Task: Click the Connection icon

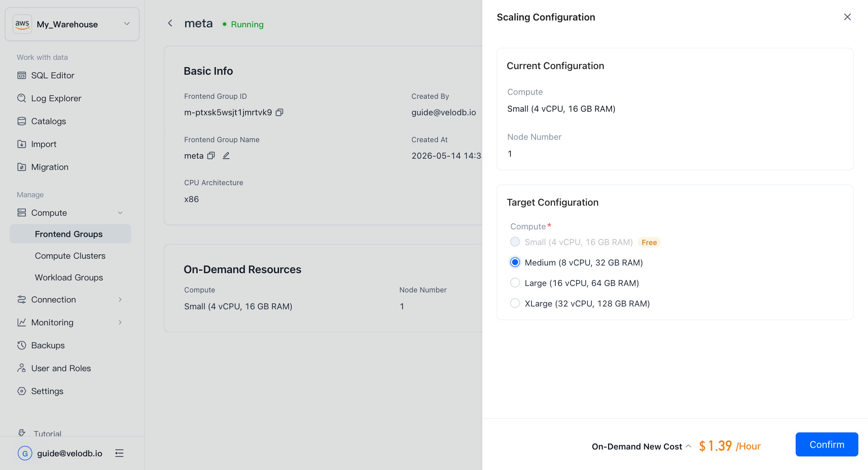Action: pos(22,300)
